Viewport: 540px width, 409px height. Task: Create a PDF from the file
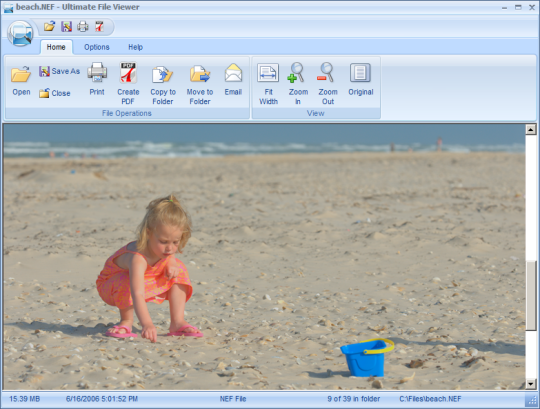[128, 83]
